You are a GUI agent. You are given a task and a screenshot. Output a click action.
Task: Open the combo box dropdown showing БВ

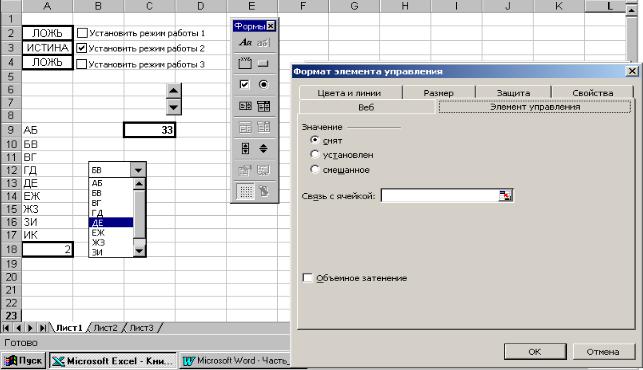pos(139,170)
